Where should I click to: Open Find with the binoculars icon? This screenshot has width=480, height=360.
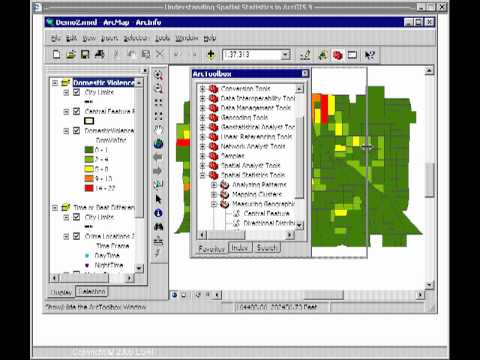pyautogui.click(x=158, y=227)
